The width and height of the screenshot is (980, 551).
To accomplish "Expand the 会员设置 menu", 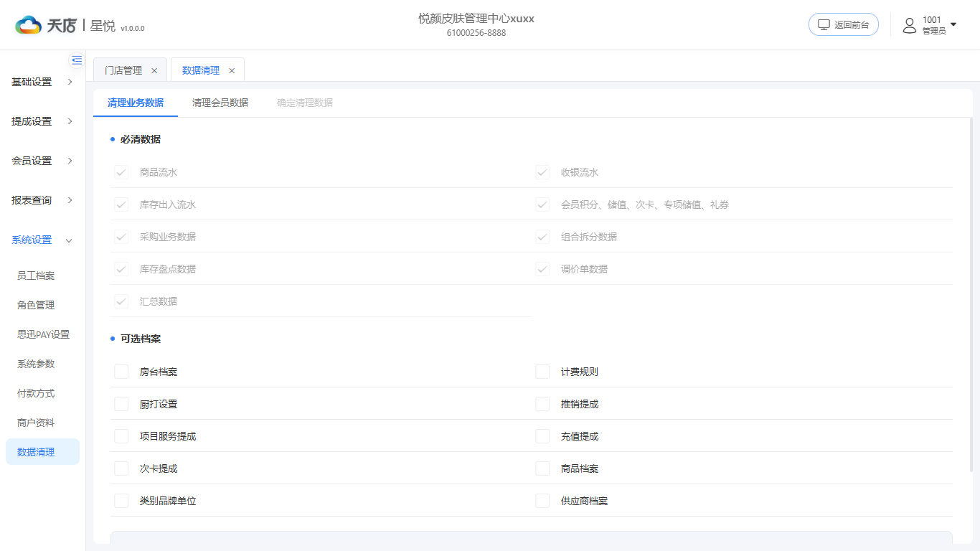I will click(43, 161).
